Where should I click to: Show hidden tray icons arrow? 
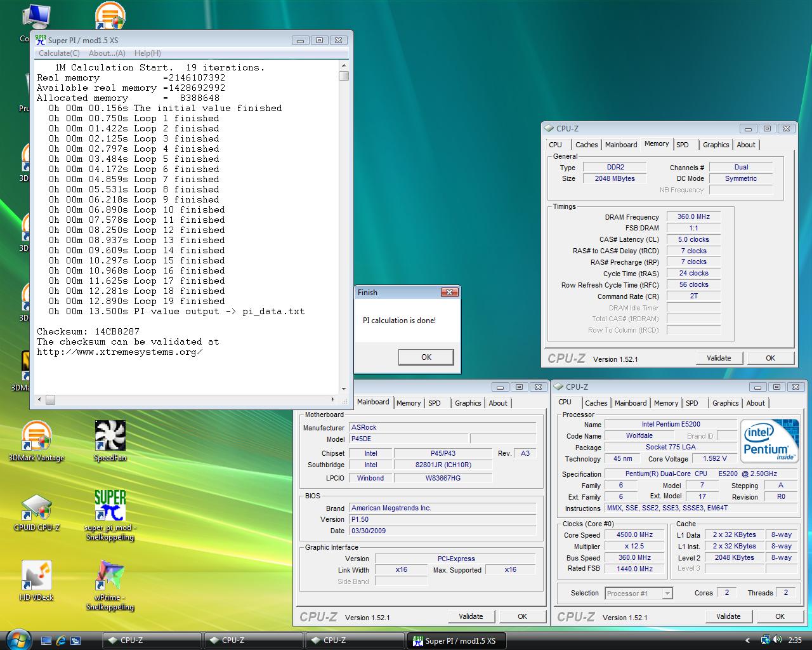748,640
